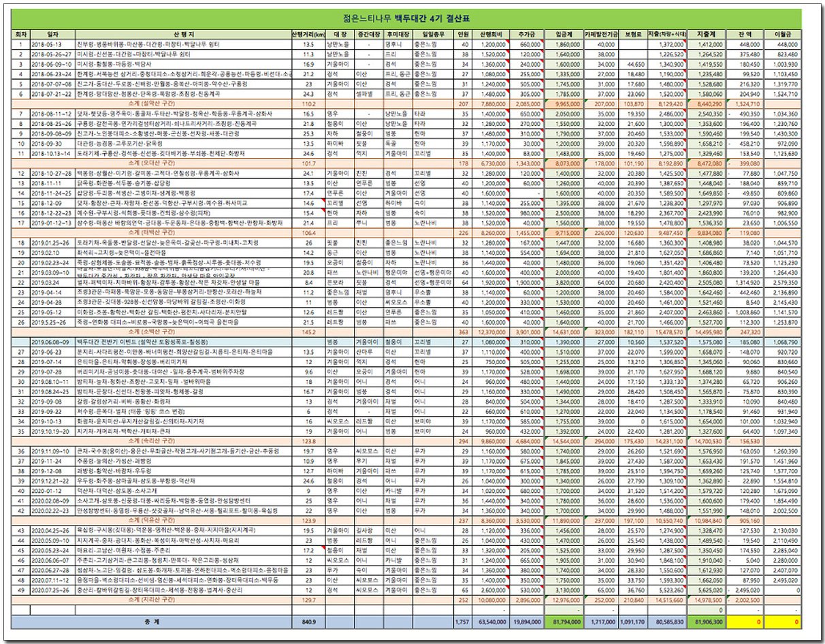Select the '입금계' column header
The width and height of the screenshot is (825, 644).
coord(564,35)
